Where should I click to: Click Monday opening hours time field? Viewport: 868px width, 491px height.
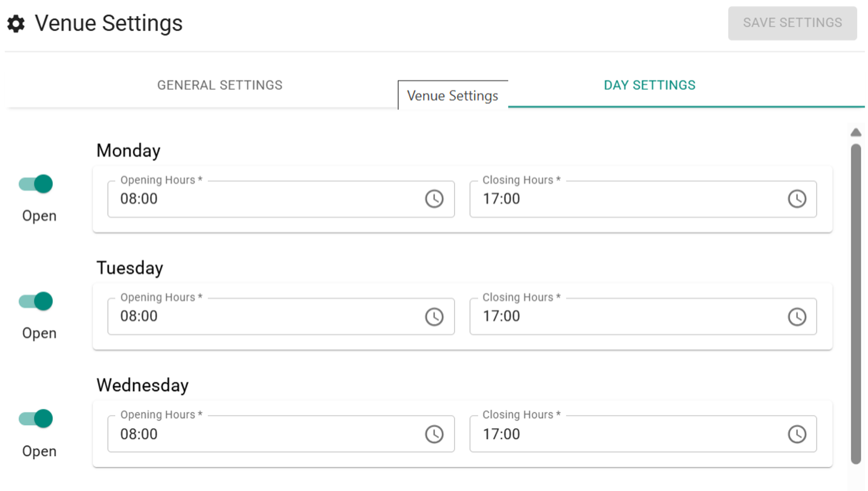tap(263, 199)
